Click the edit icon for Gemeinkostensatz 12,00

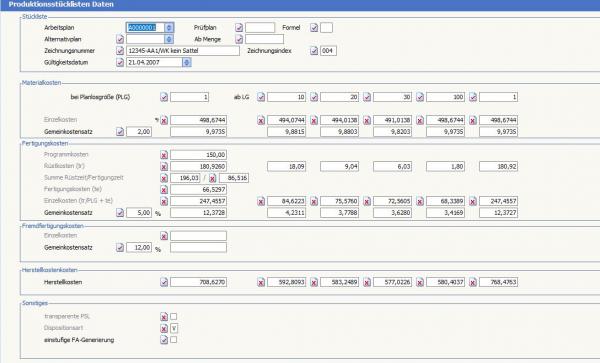pyautogui.click(x=120, y=247)
